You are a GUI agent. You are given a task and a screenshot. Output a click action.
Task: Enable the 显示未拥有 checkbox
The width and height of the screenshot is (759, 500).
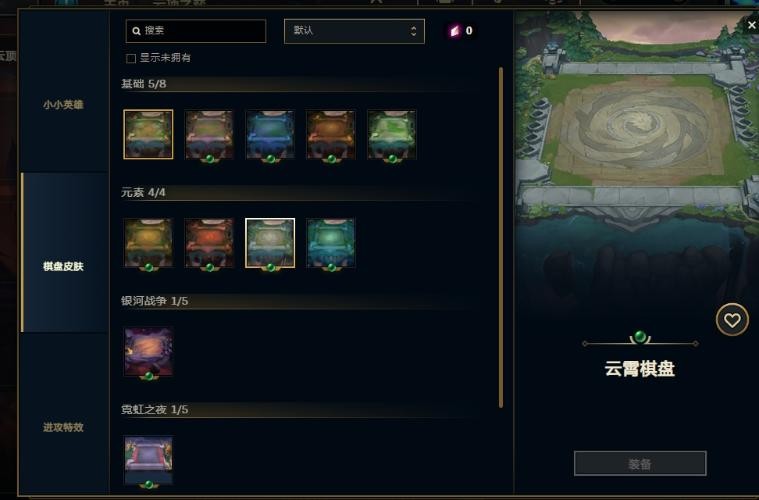[x=131, y=58]
